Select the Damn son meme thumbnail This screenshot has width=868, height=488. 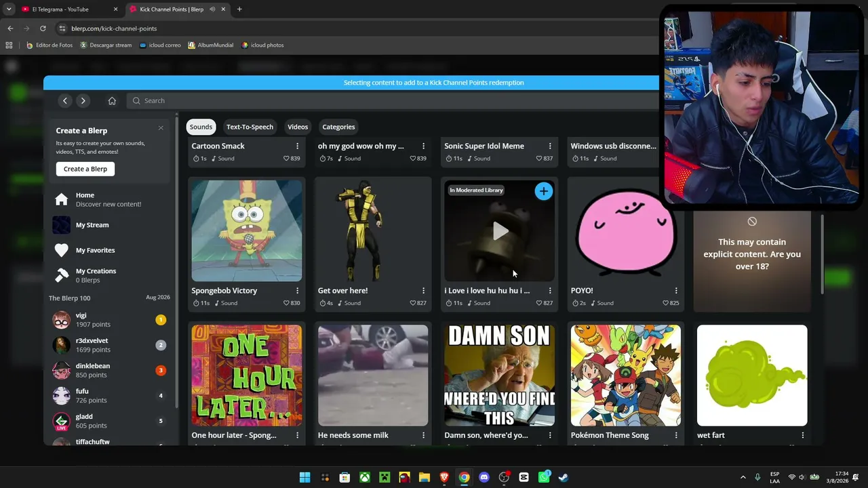coord(500,375)
